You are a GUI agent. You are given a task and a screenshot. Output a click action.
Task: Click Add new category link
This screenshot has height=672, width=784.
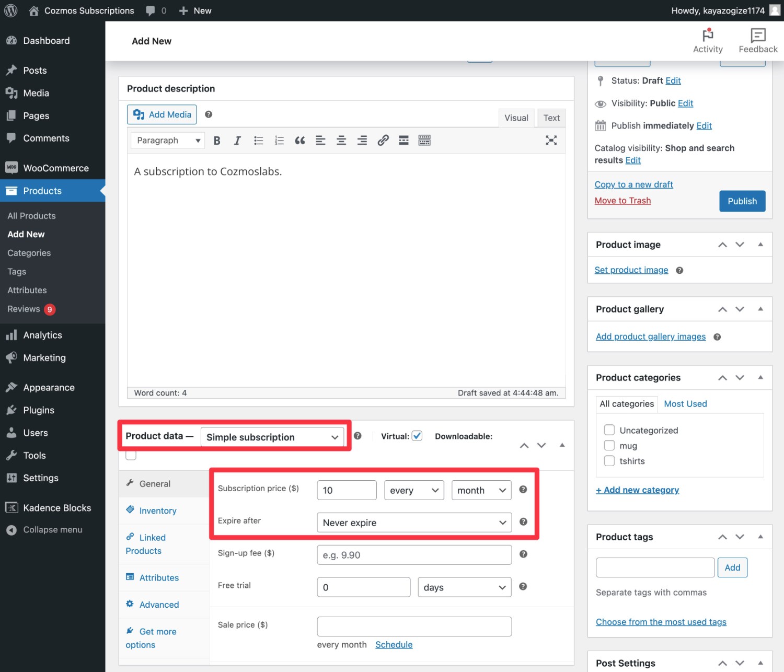(x=637, y=490)
